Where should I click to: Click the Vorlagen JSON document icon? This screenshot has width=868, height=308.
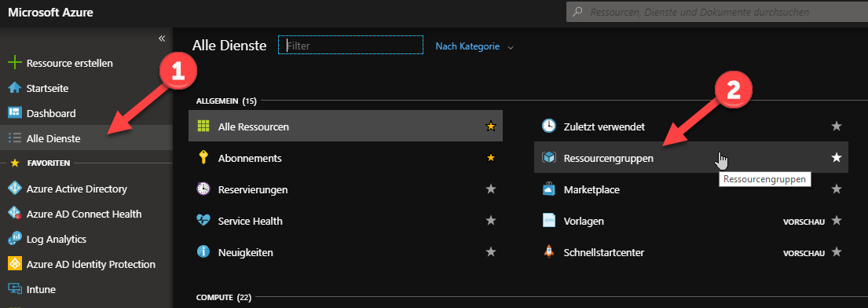(548, 221)
